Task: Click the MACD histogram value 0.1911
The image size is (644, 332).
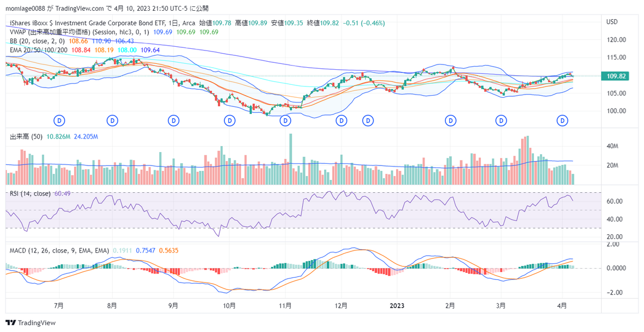Action: pyautogui.click(x=122, y=250)
